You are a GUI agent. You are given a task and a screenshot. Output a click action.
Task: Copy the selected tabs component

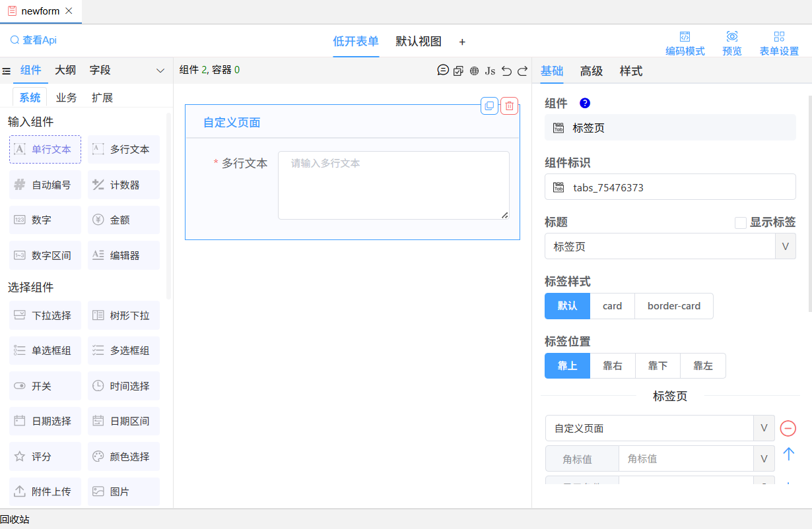click(489, 106)
